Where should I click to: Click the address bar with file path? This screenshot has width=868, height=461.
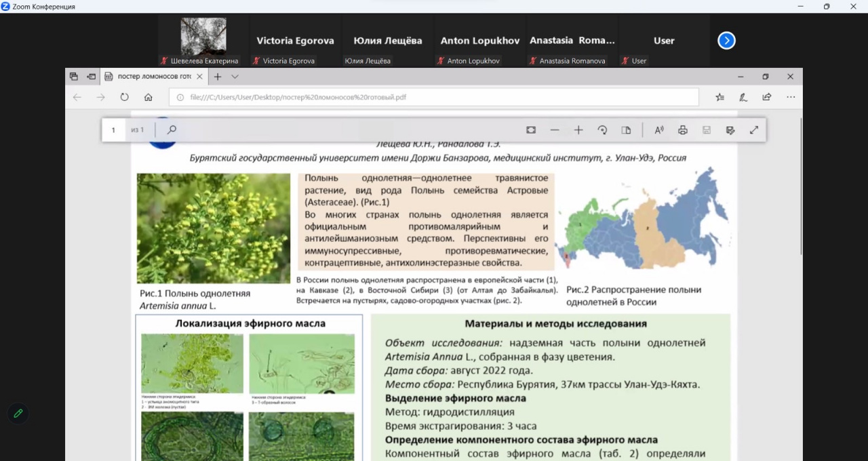click(434, 97)
